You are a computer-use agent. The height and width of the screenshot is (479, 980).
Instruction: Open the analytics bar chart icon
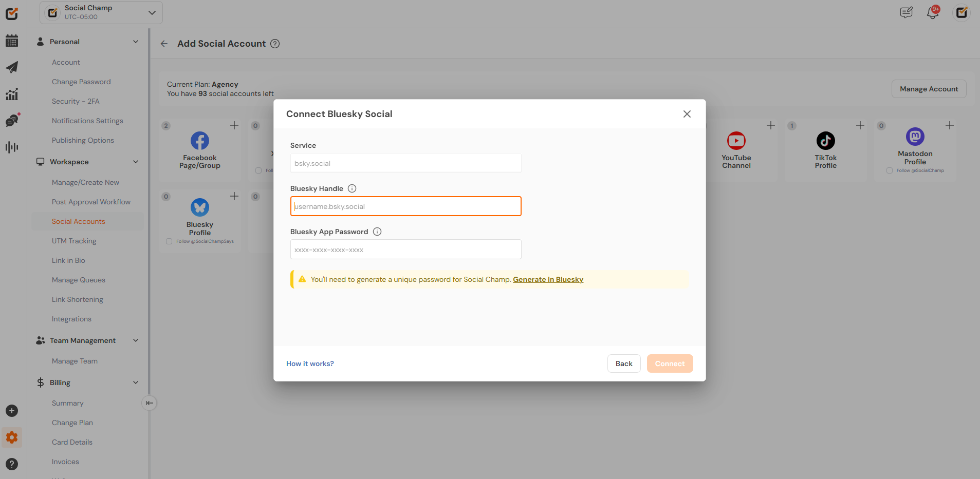pos(12,94)
